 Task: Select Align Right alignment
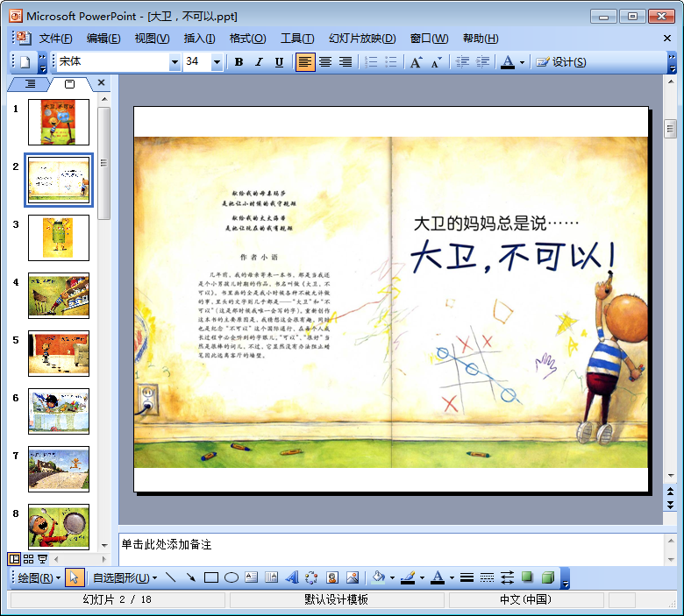pos(345,62)
